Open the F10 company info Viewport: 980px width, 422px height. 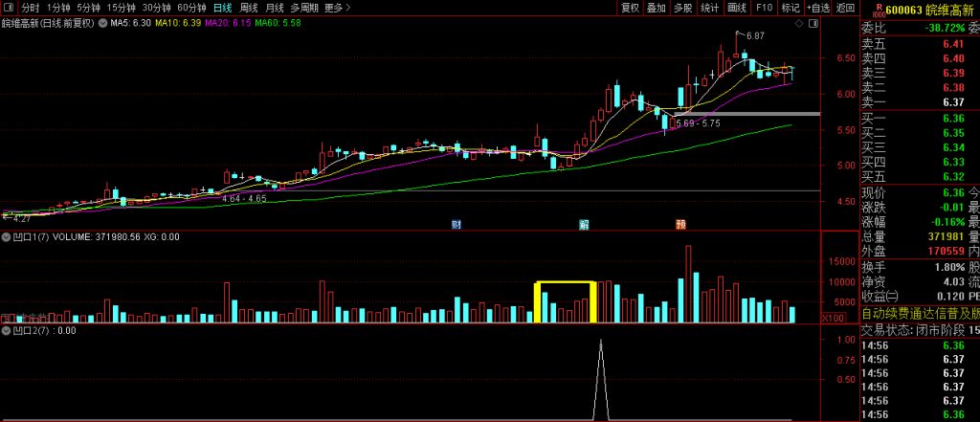coord(764,8)
